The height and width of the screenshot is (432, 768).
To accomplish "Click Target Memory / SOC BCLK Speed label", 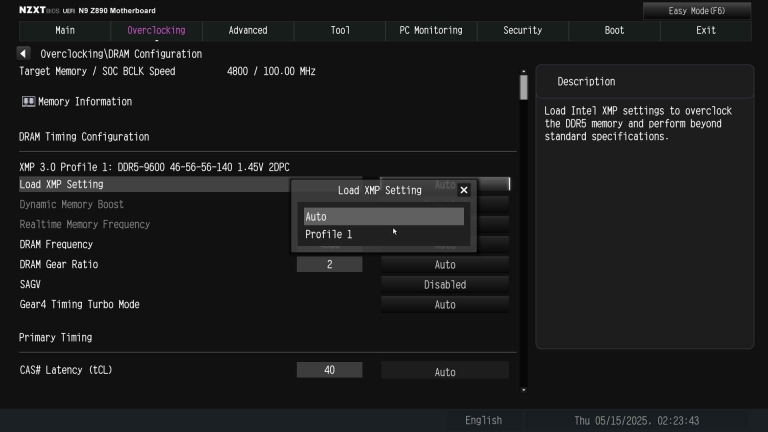I will point(97,72).
